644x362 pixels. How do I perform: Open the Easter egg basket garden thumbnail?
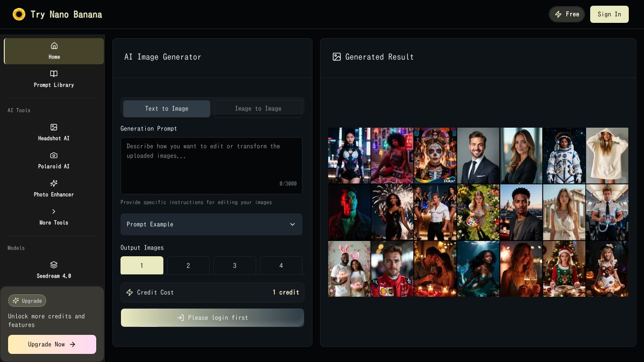point(478,212)
